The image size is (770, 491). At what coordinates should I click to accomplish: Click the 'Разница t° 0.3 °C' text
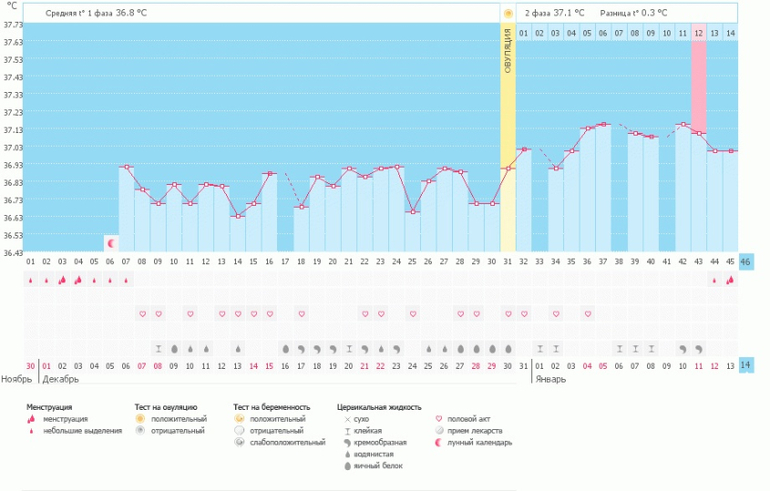(x=633, y=13)
